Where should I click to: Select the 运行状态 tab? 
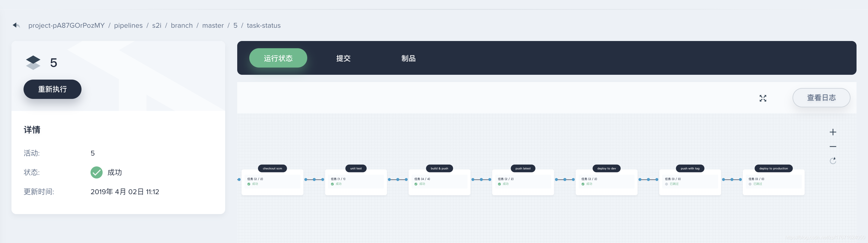[278, 58]
